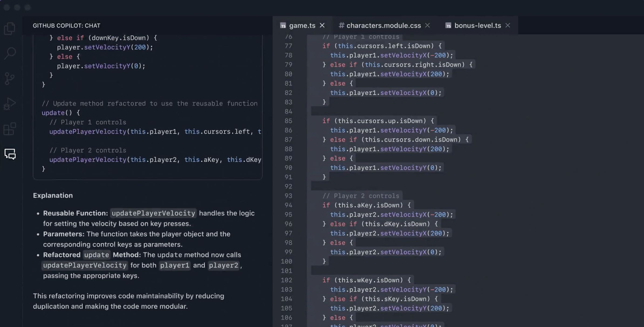This screenshot has width=644, height=327.
Task: Click line number 102 in the gutter
Action: pyautogui.click(x=286, y=280)
